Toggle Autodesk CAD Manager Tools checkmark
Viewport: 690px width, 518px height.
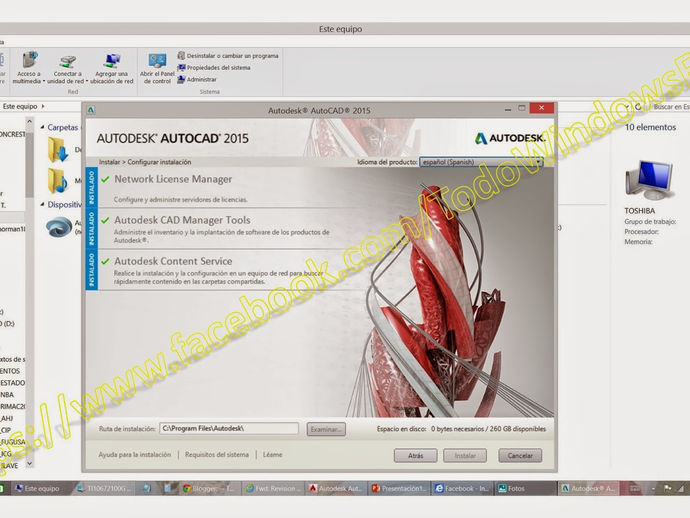click(x=105, y=220)
